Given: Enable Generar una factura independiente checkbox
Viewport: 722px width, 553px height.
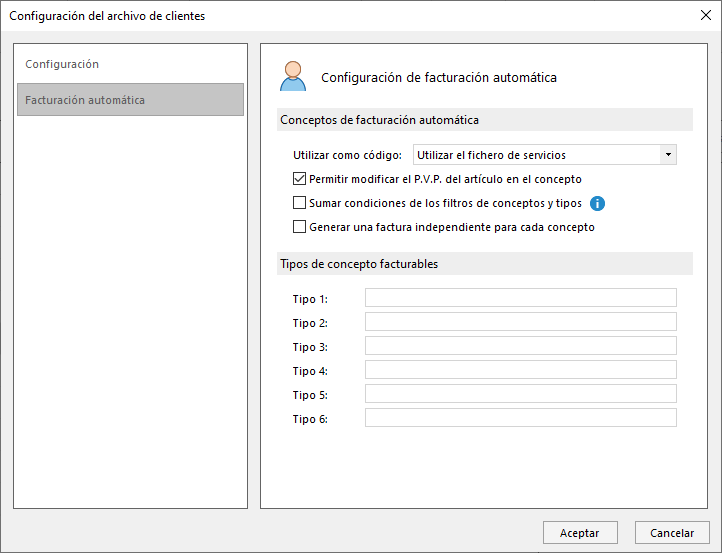Looking at the screenshot, I should (299, 227).
